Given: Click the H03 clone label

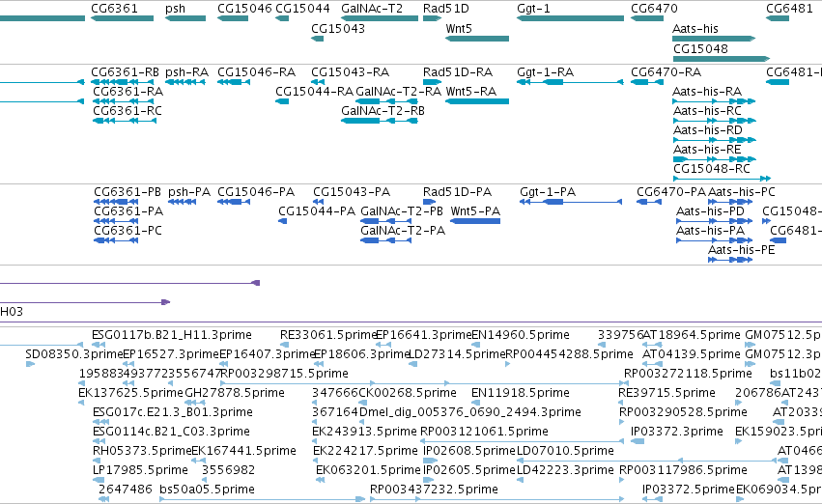Looking at the screenshot, I should tap(12, 312).
